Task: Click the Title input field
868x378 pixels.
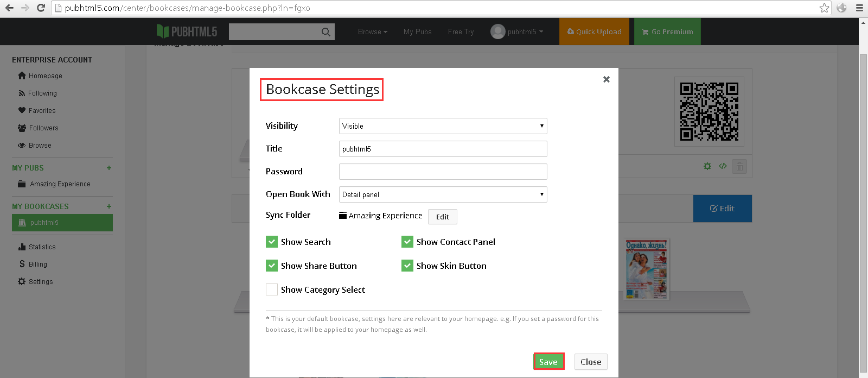Action: 443,149
